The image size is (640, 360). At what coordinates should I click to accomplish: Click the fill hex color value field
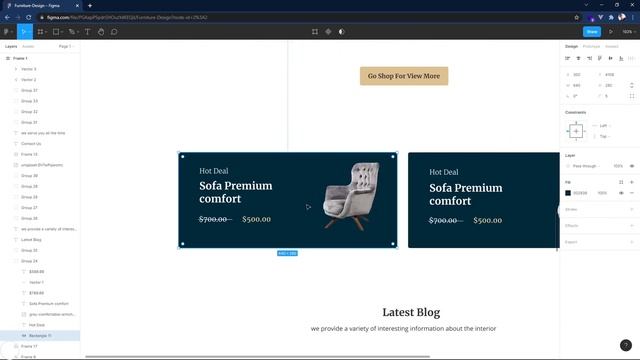click(x=580, y=193)
